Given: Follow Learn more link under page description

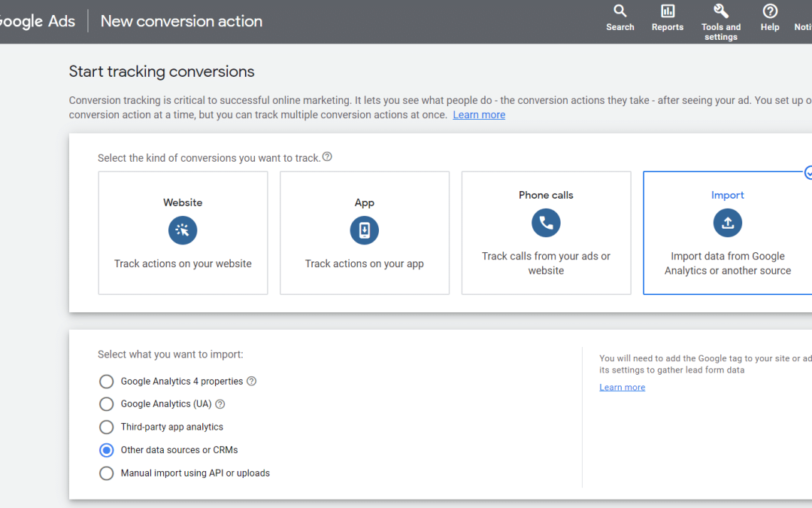Looking at the screenshot, I should [479, 115].
